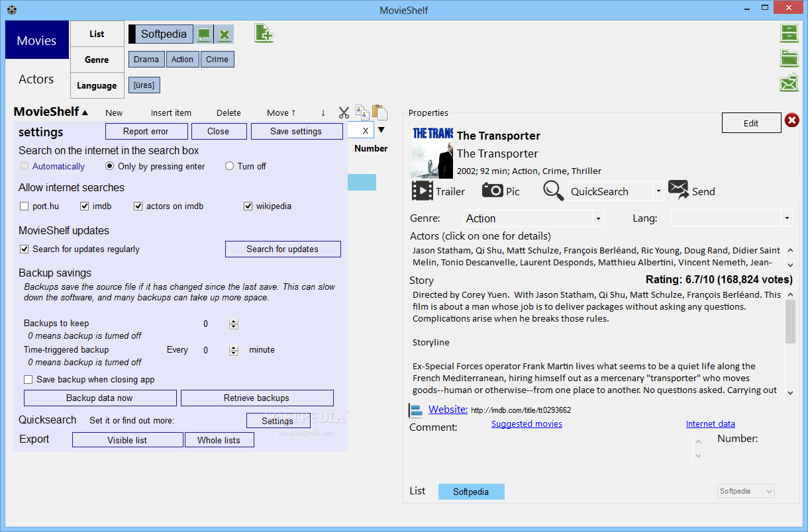808x532 pixels.
Task: Select Automatically search radio option
Action: click(x=25, y=166)
